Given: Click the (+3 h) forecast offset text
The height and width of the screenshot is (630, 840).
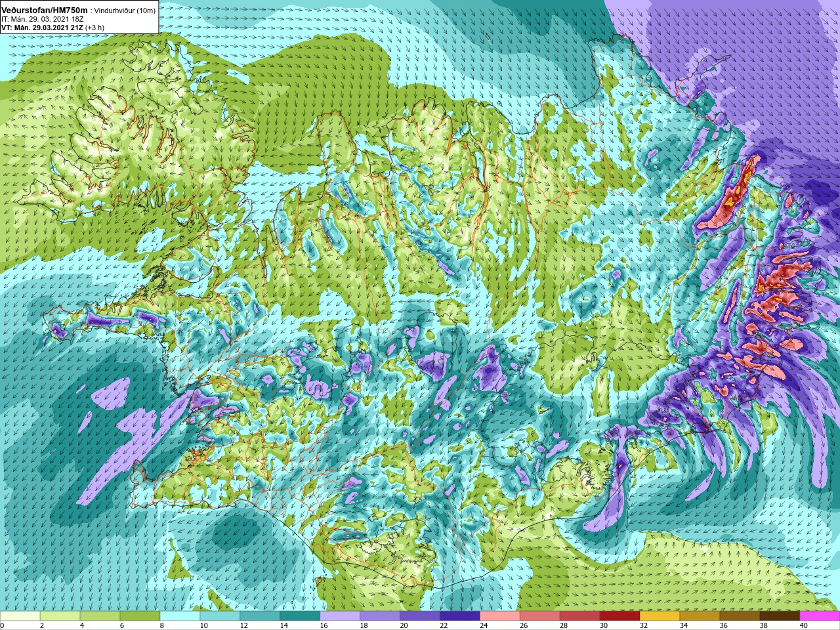Looking at the screenshot, I should point(94,28).
